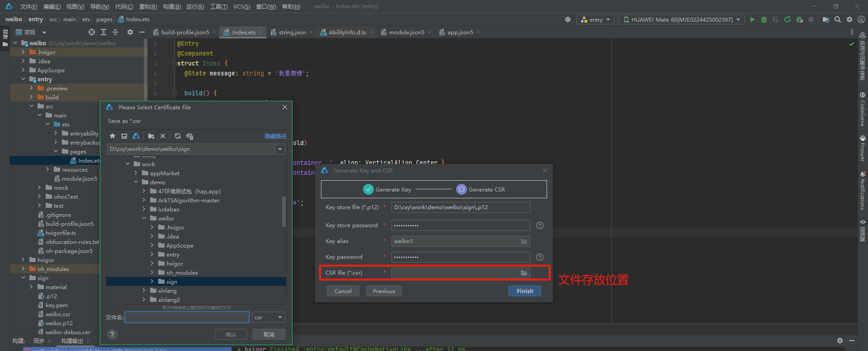868x351 pixels.
Task: Collapse all icon in project panel header
Action: click(115, 32)
